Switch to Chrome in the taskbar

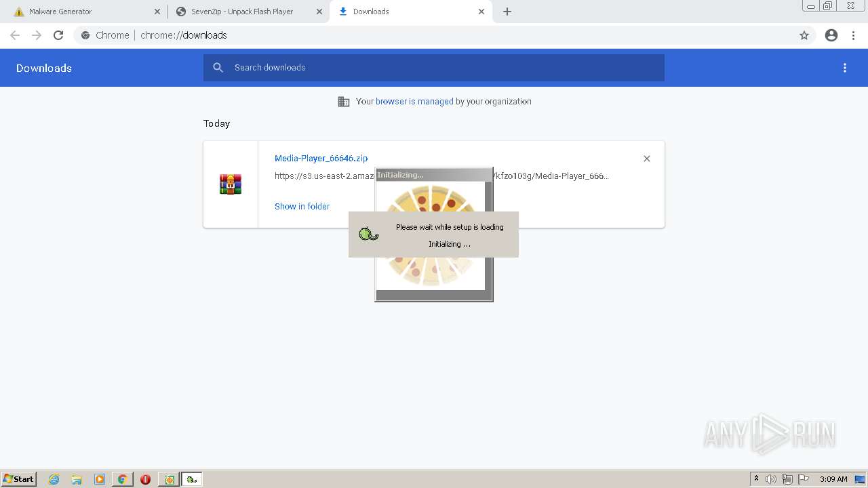click(123, 479)
